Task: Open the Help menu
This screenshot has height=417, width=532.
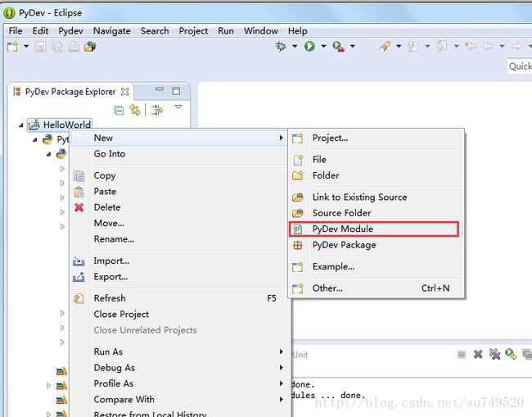Action: click(x=298, y=31)
